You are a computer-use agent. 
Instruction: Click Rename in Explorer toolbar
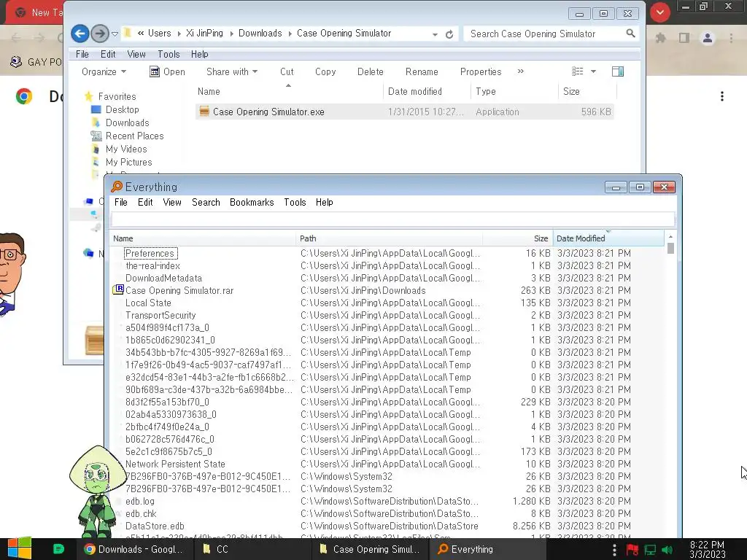point(422,72)
